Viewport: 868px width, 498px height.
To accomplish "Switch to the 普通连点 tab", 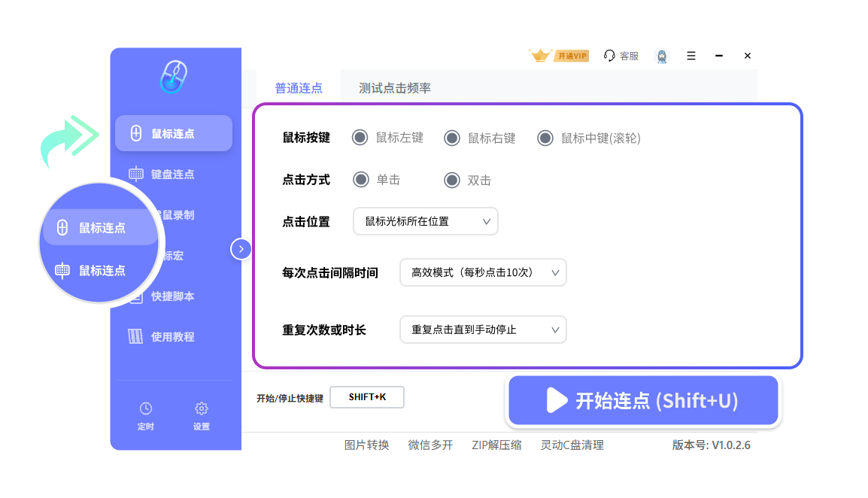I will (299, 88).
